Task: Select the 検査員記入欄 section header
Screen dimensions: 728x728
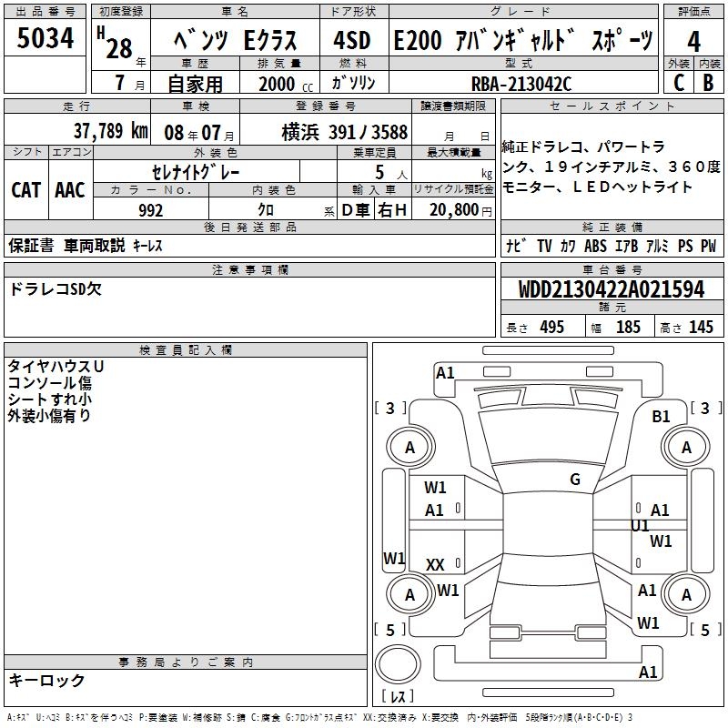Action: pos(186,350)
